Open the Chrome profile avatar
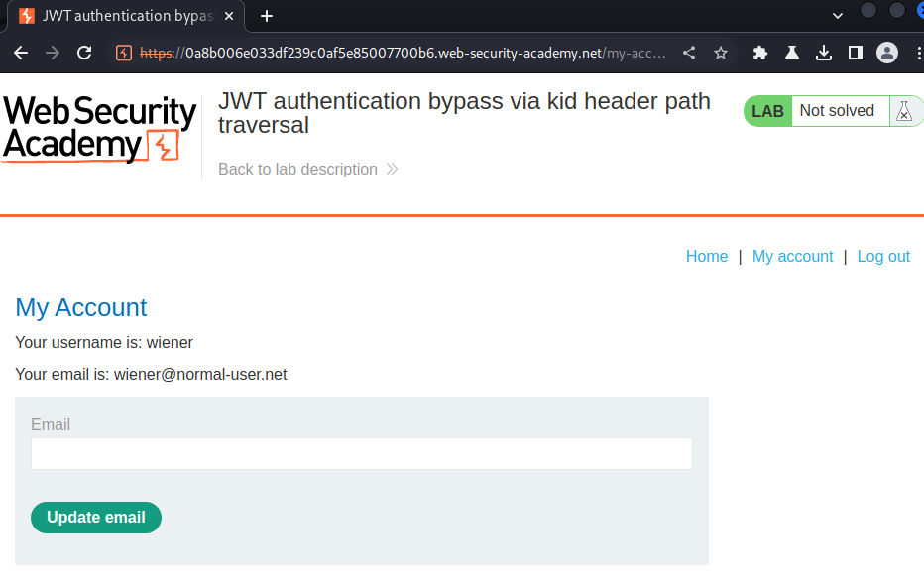The width and height of the screenshot is (924, 587). 887,53
